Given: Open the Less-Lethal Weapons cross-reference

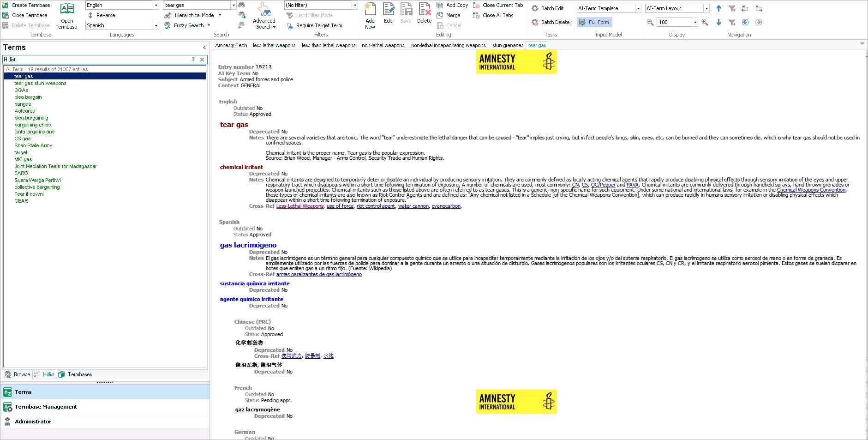Looking at the screenshot, I should coord(300,206).
